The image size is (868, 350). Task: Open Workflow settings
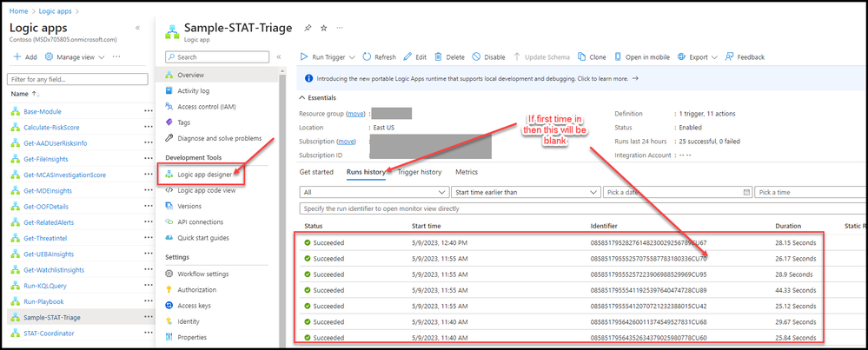click(202, 274)
